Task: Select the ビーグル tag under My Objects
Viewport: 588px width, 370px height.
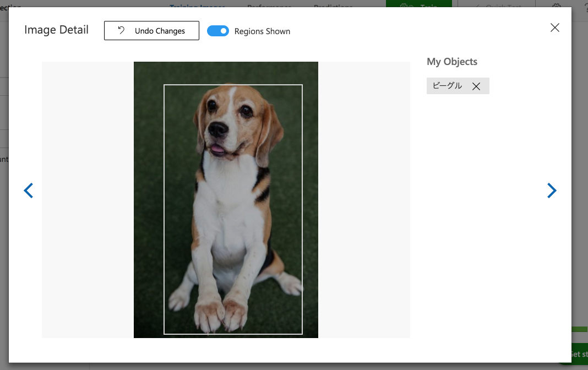Action: [447, 86]
